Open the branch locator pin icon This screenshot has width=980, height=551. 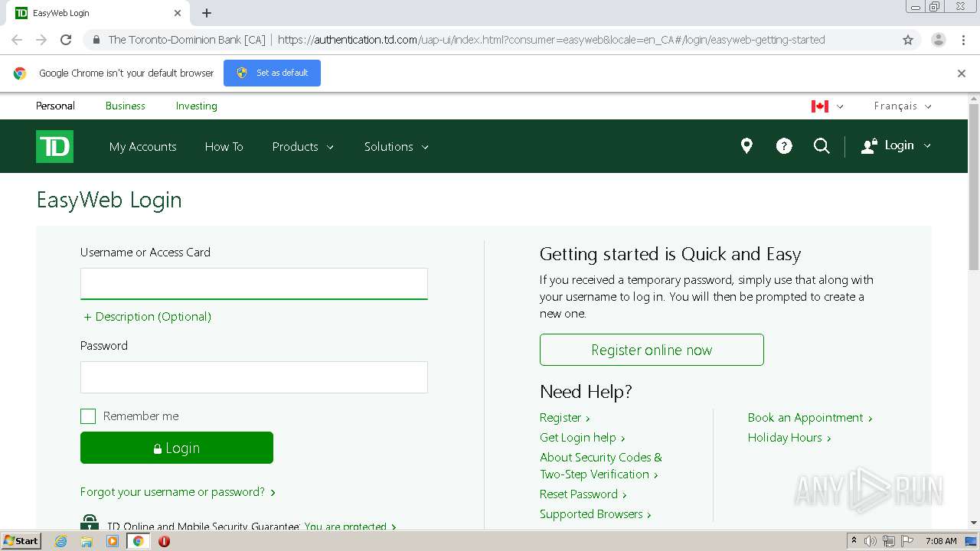[746, 146]
